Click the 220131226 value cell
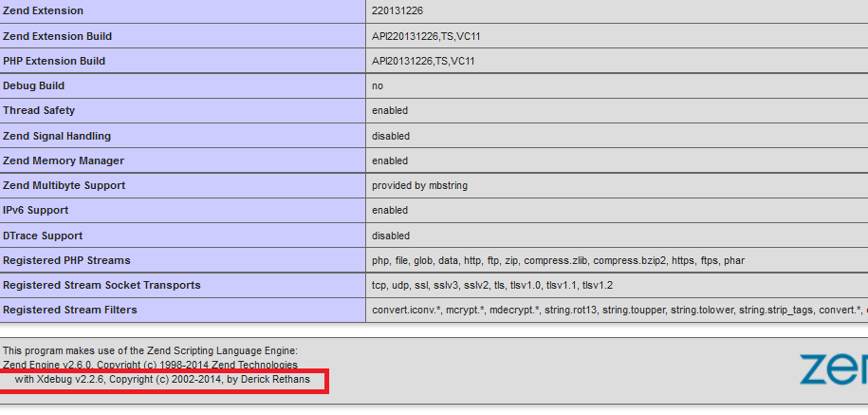The width and height of the screenshot is (868, 415). pyautogui.click(x=398, y=10)
